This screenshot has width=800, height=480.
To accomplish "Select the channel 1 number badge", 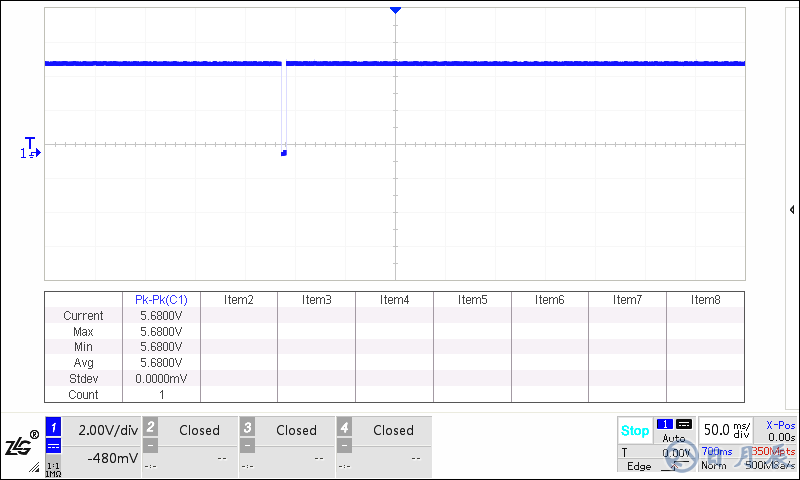I will tap(54, 427).
